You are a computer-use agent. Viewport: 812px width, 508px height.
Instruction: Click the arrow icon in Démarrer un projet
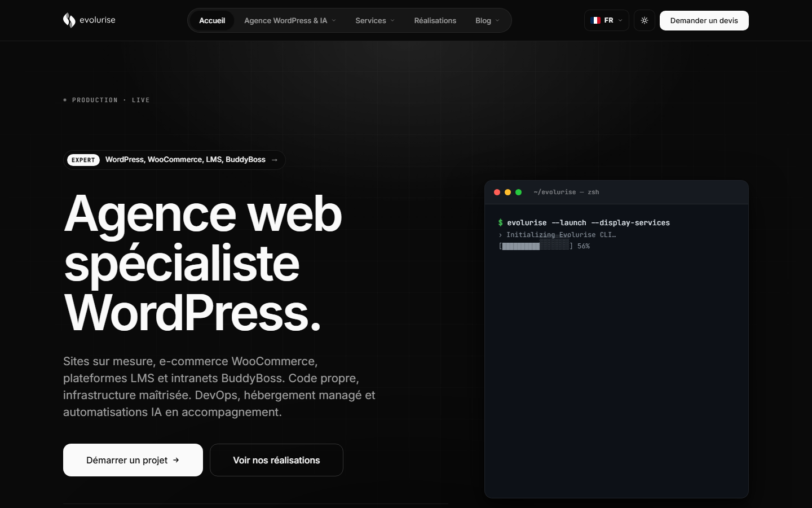click(x=176, y=460)
